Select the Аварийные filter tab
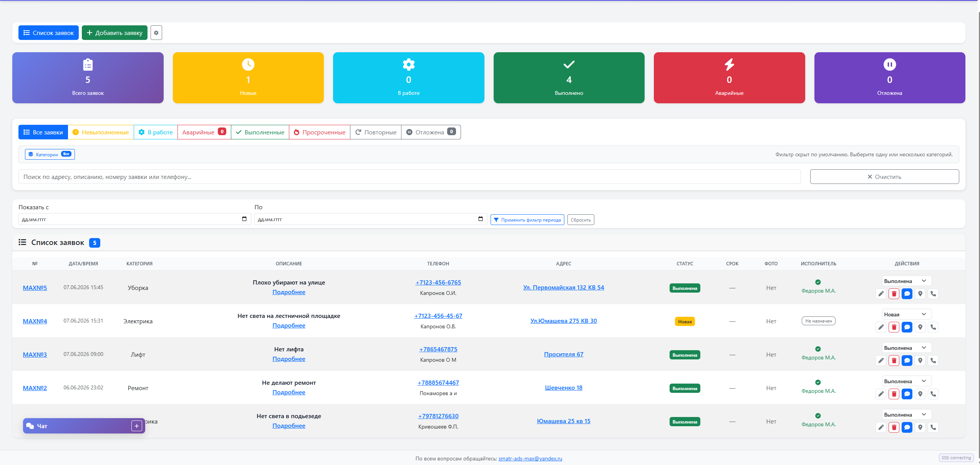Screen dimensions: 980x465 coord(204,132)
